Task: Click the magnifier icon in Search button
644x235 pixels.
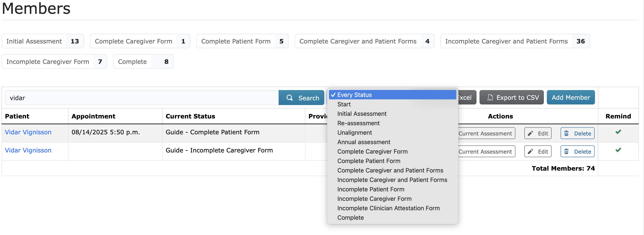Action: pos(290,98)
